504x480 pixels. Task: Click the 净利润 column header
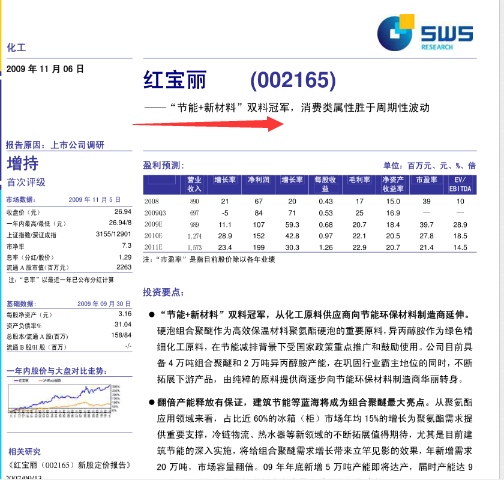point(258,180)
